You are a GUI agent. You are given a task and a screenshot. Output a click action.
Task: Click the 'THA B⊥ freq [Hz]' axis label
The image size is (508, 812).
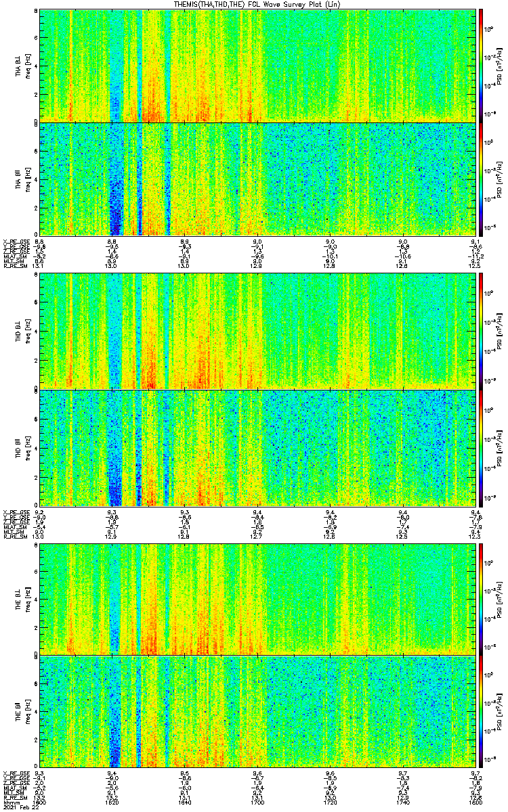[22, 67]
